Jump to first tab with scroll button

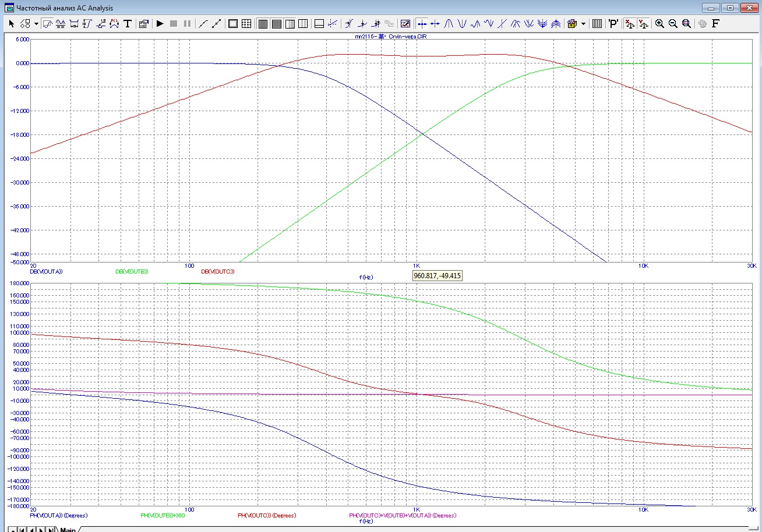(23, 529)
